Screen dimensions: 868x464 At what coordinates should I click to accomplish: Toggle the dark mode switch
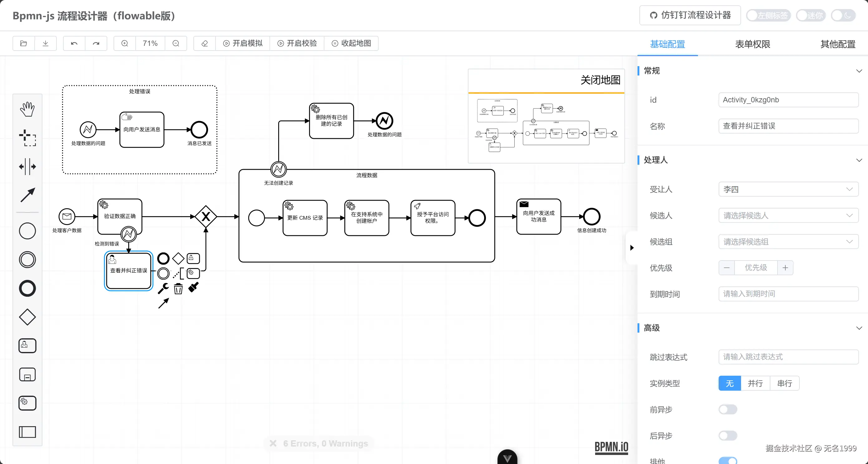843,16
